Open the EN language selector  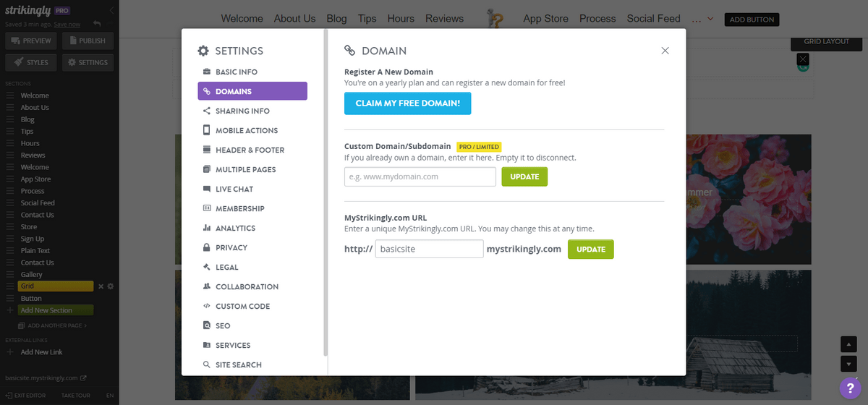coord(109,396)
